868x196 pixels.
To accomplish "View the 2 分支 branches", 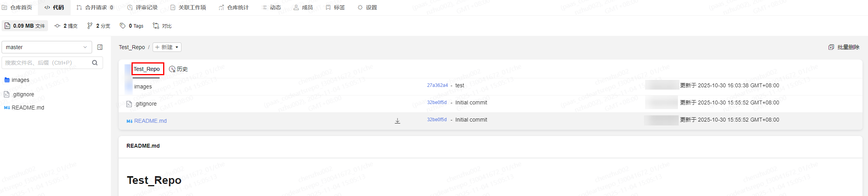I will (x=99, y=26).
